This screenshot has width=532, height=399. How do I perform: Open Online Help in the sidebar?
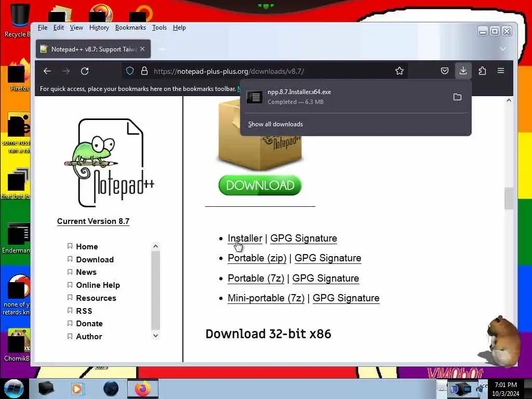pos(98,285)
